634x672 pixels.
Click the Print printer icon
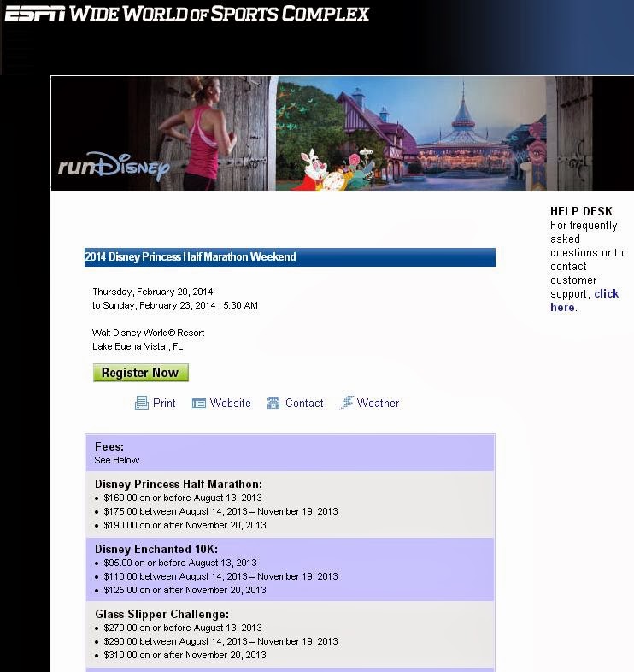[141, 403]
